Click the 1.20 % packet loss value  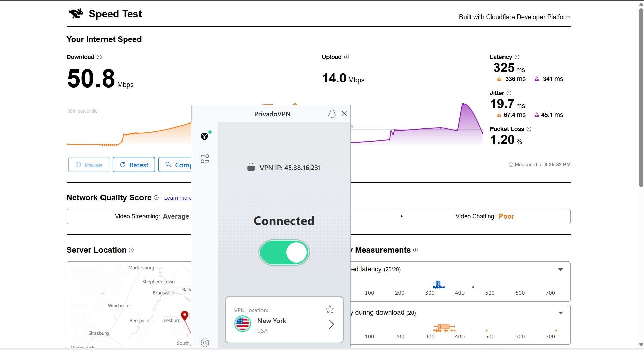coord(506,140)
